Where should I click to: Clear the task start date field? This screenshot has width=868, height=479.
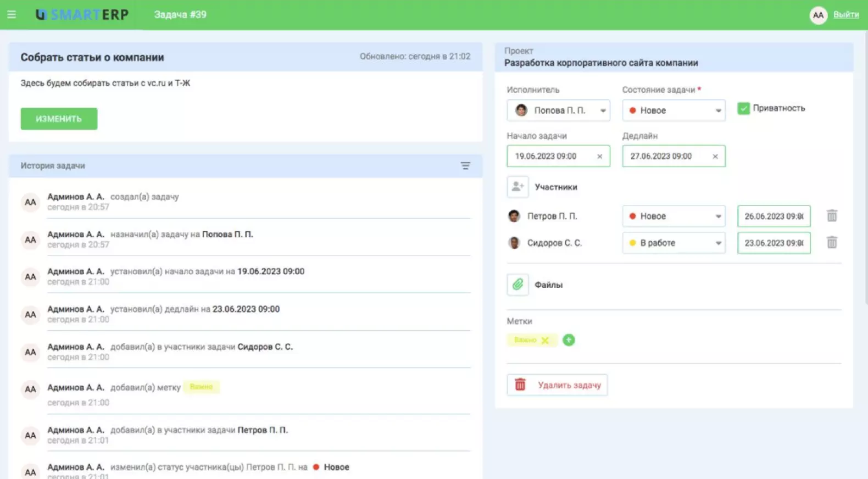[x=599, y=157]
